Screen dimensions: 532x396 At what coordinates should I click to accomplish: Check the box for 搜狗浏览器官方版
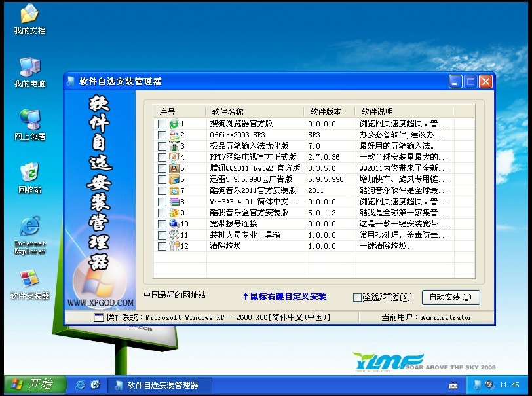pos(162,124)
